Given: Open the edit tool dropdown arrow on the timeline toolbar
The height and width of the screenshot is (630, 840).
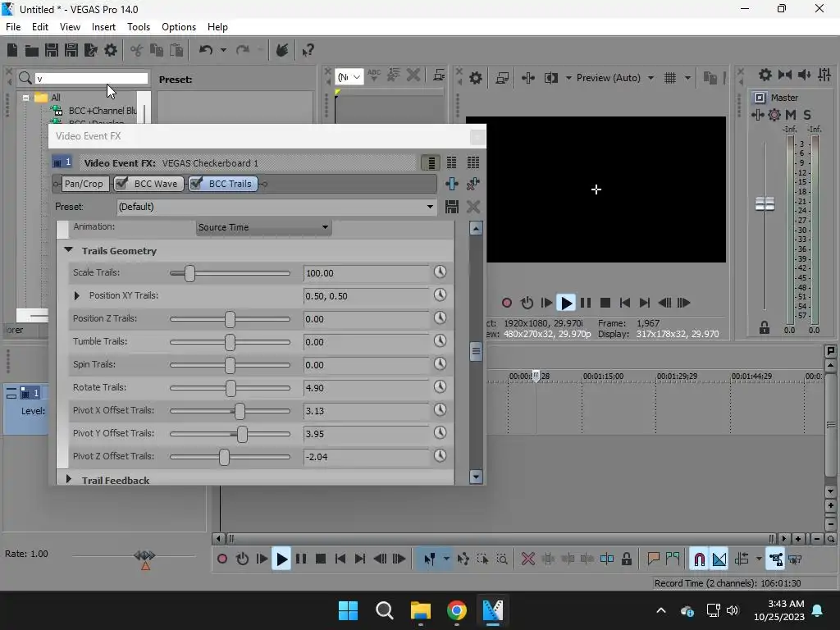Looking at the screenshot, I should click(x=446, y=559).
